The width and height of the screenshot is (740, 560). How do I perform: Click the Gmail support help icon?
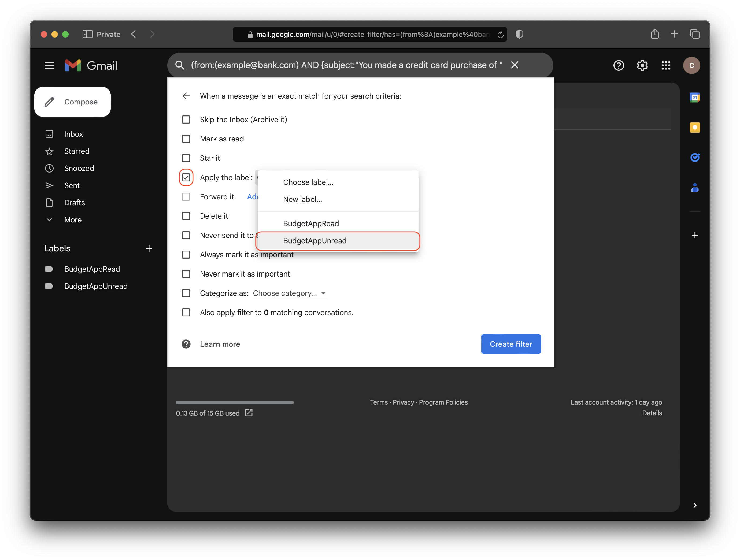pos(619,65)
